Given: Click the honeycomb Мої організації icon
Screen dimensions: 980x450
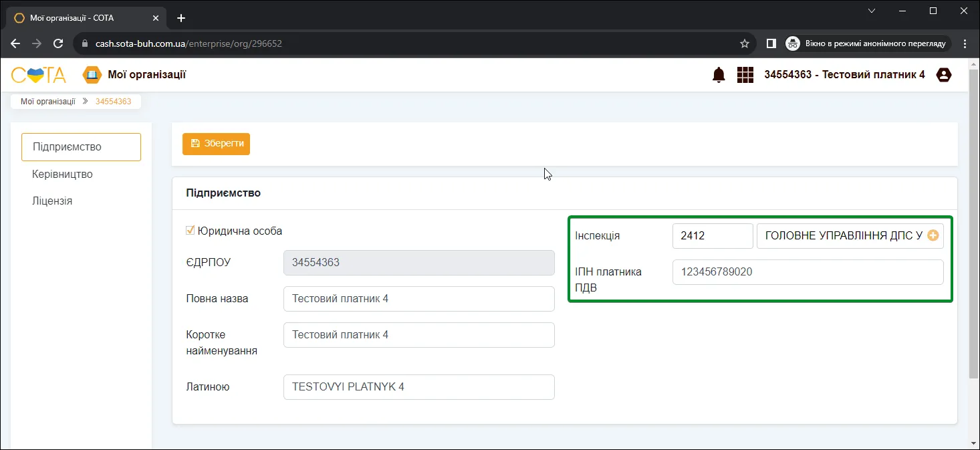Looking at the screenshot, I should pos(92,75).
